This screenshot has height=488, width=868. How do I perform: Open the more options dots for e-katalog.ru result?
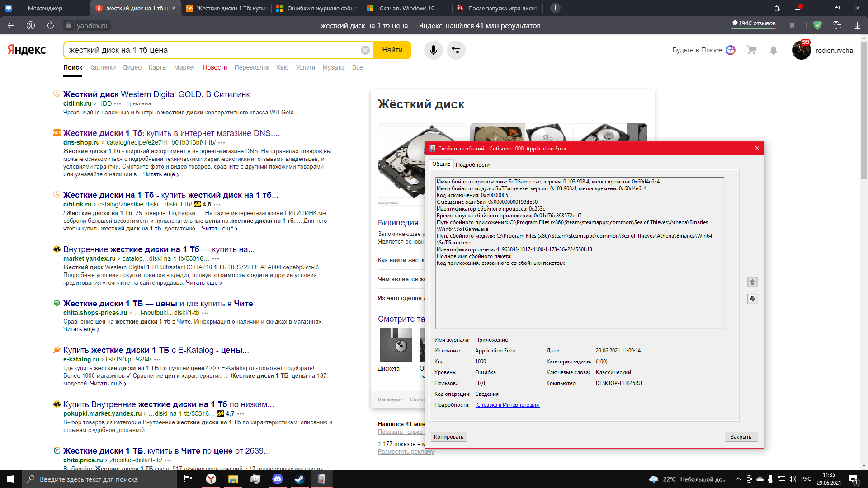pos(157,360)
